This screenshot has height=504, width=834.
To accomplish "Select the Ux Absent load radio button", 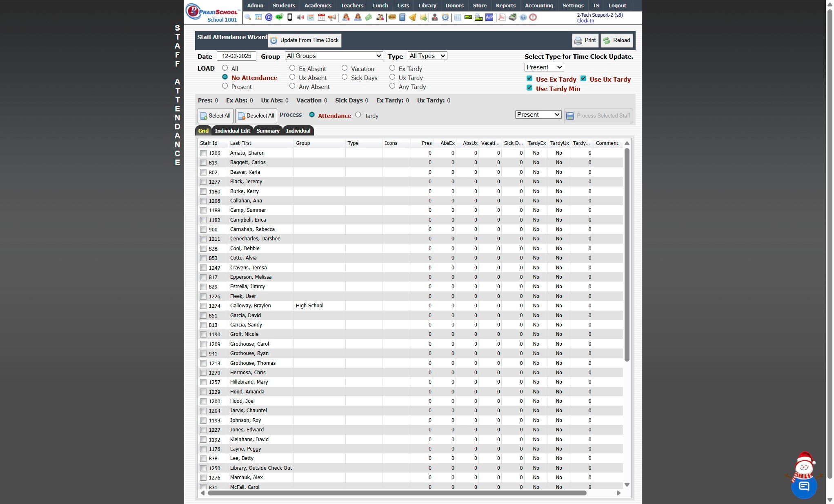I will (x=292, y=77).
